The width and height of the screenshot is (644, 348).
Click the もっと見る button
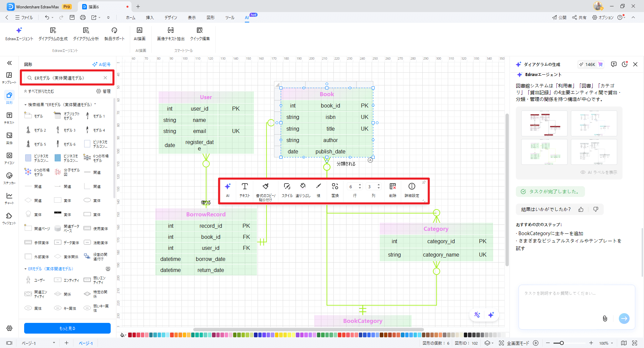(67, 328)
